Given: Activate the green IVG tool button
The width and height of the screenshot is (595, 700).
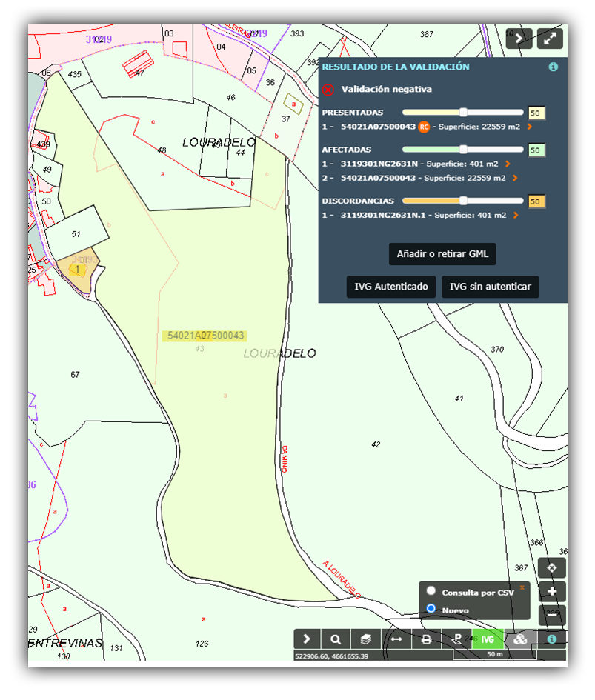Looking at the screenshot, I should point(487,640).
